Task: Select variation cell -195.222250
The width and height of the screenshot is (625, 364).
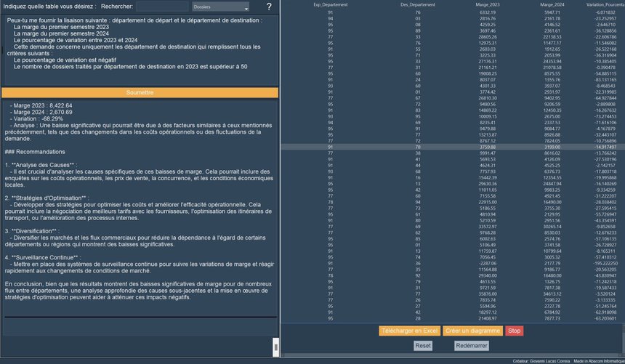Action: (605, 263)
